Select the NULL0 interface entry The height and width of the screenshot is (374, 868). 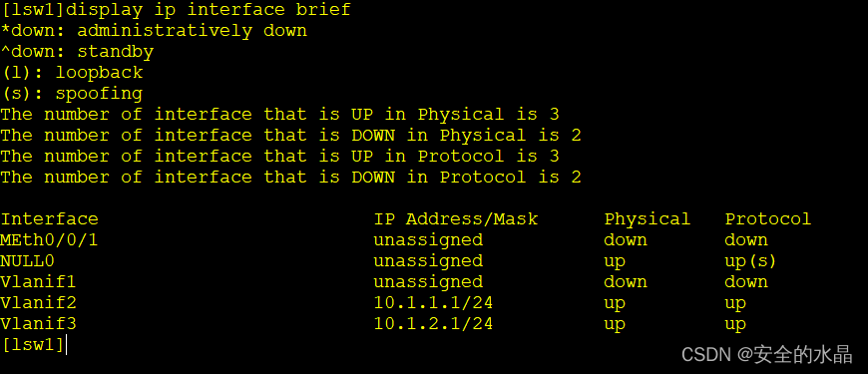coord(27,261)
